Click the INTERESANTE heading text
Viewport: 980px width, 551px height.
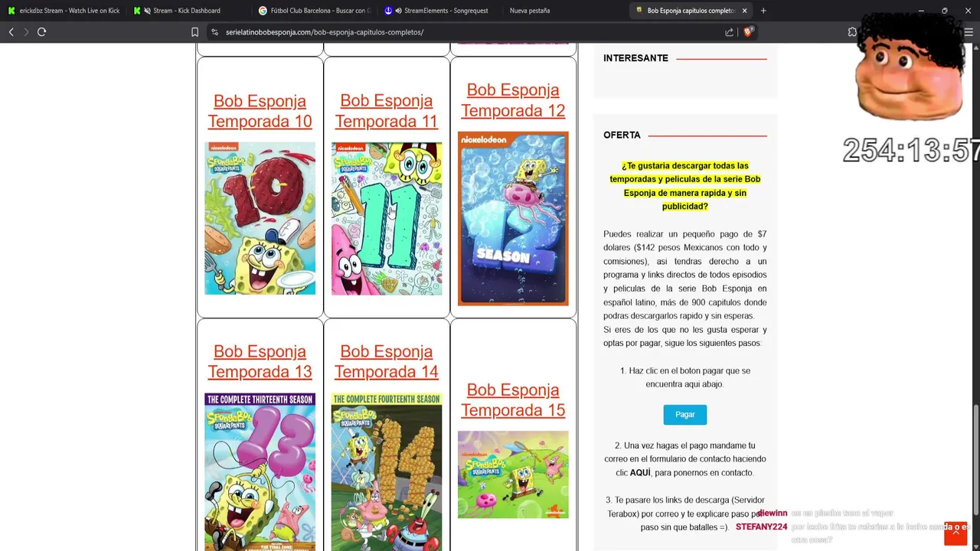(x=635, y=58)
